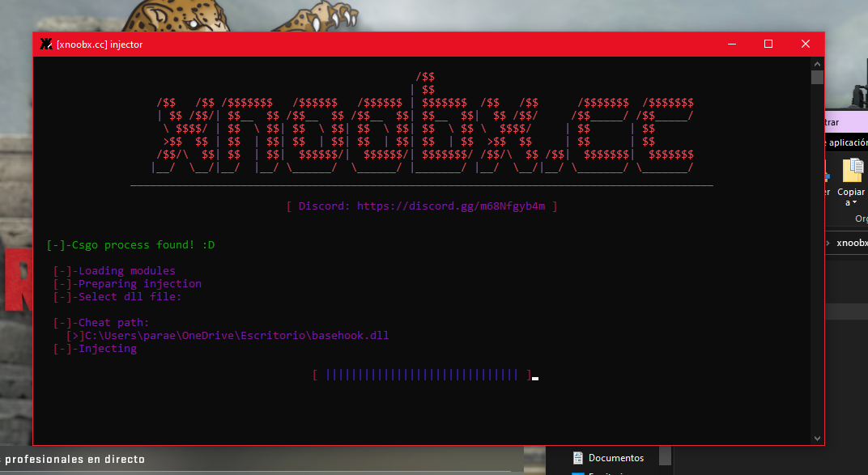Click the 'Csgo process found! :D' line
This screenshot has height=475, width=868.
130,245
